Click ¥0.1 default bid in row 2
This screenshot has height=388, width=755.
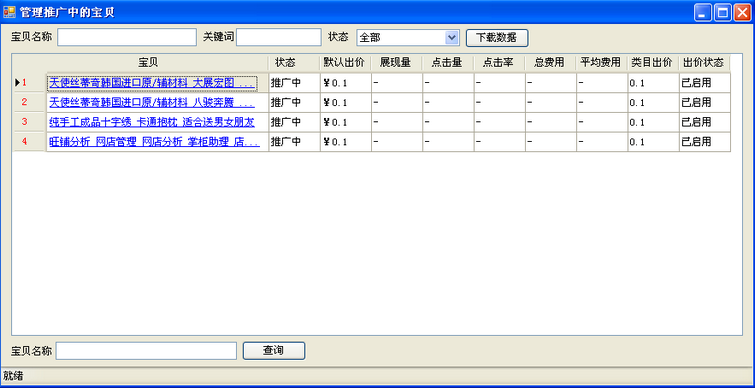[x=346, y=103]
